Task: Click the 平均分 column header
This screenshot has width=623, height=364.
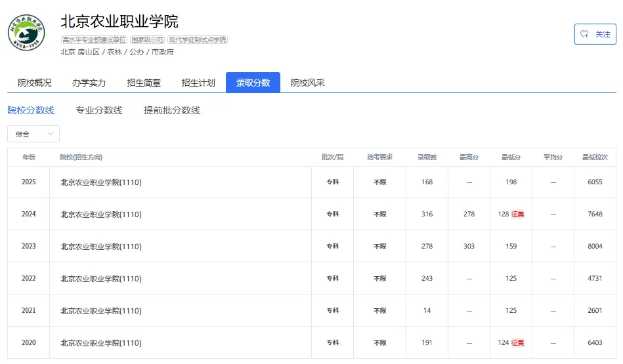Action: [x=553, y=157]
